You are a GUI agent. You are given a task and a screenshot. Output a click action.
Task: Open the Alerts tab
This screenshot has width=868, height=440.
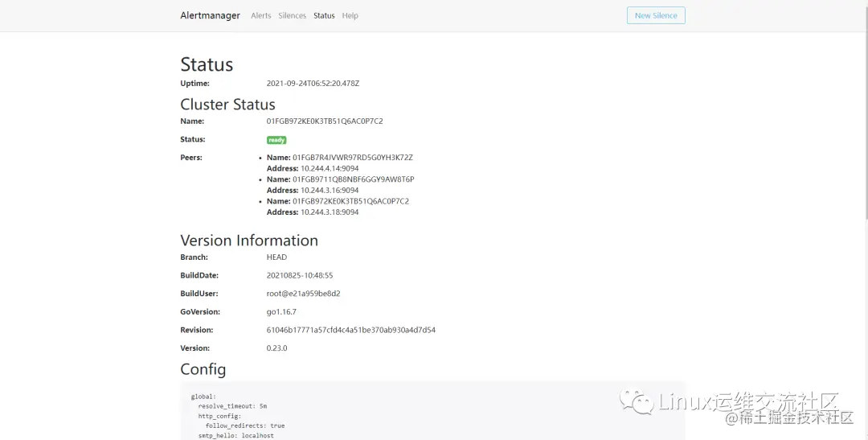tap(260, 15)
